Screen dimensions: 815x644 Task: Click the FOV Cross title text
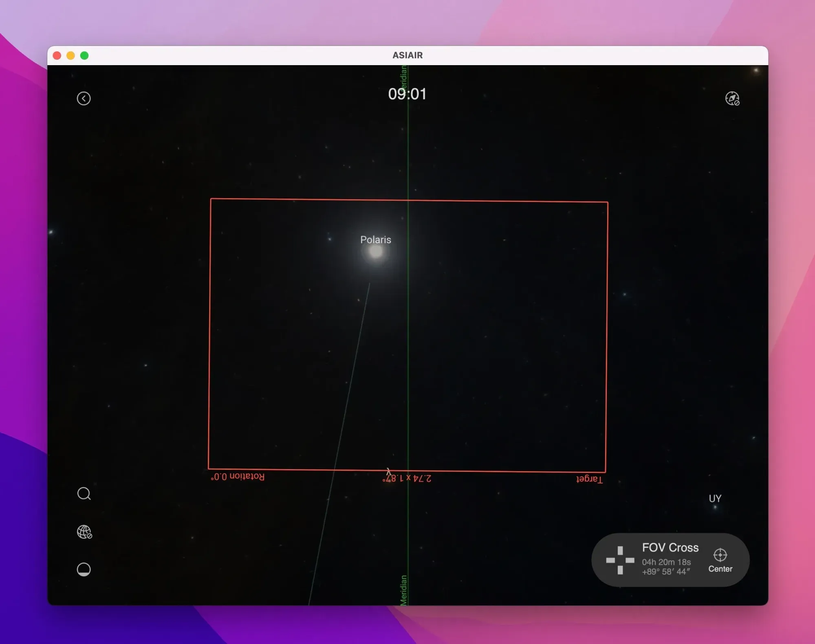[670, 547]
